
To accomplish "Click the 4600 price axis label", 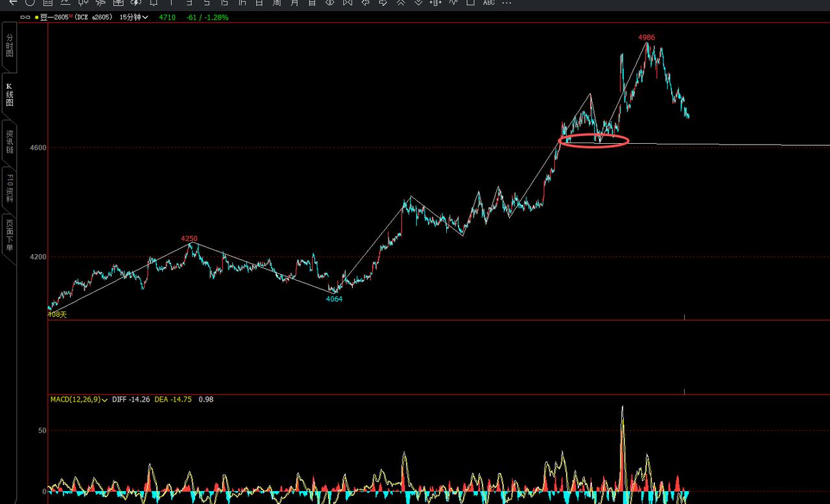I will pos(38,148).
